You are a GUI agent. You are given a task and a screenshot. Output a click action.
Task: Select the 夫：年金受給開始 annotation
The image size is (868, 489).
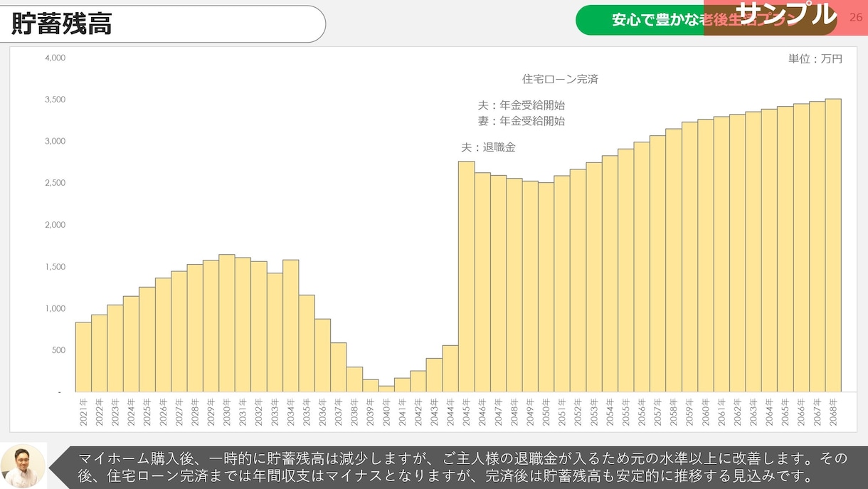(x=522, y=105)
